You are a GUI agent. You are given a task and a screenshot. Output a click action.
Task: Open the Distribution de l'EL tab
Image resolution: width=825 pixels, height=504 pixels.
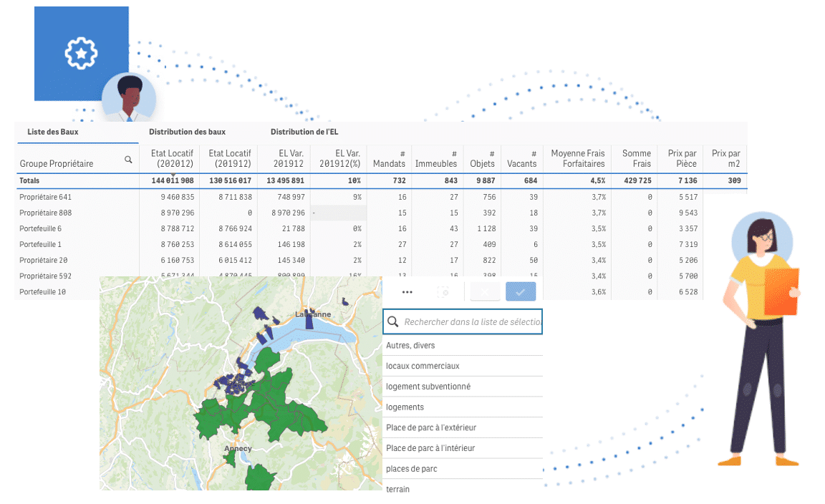tap(304, 132)
